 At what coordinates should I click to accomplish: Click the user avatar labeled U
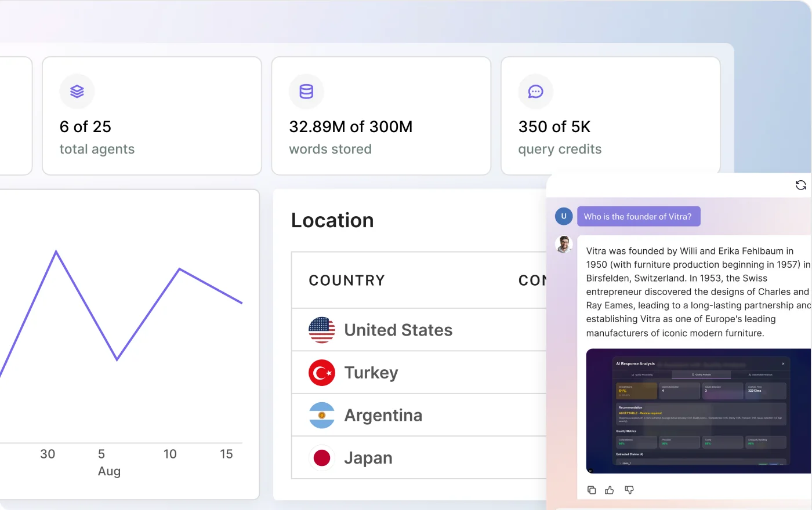pyautogui.click(x=564, y=216)
